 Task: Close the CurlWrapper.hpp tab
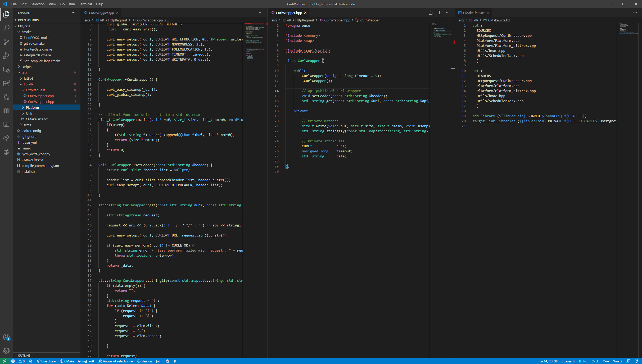click(x=305, y=13)
